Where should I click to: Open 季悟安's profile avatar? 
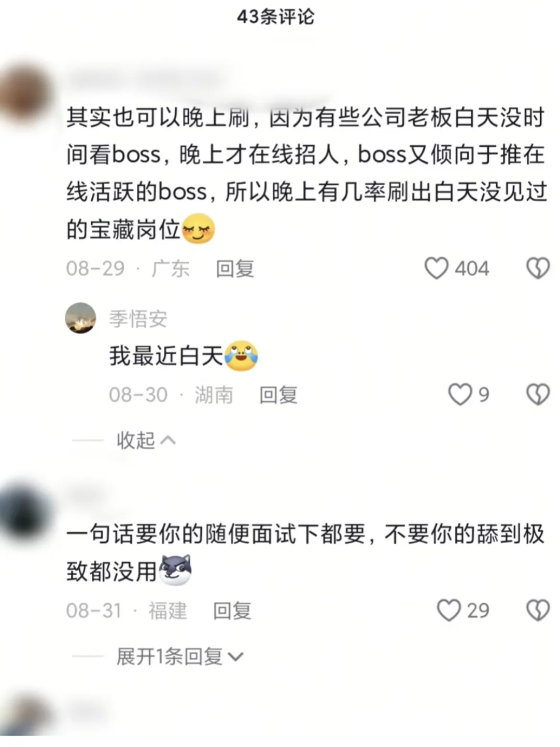click(80, 318)
